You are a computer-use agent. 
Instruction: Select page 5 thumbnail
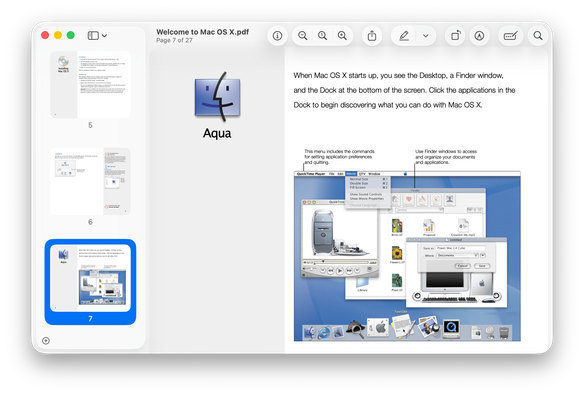[91, 85]
